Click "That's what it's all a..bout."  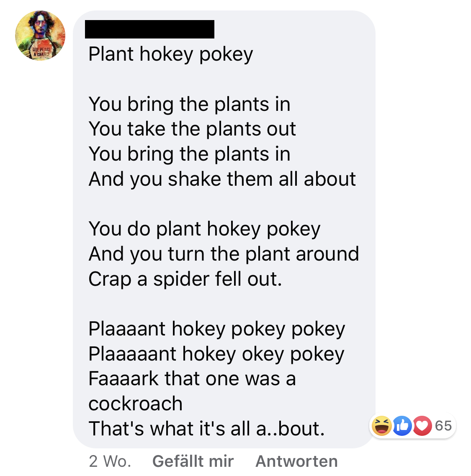point(206,429)
